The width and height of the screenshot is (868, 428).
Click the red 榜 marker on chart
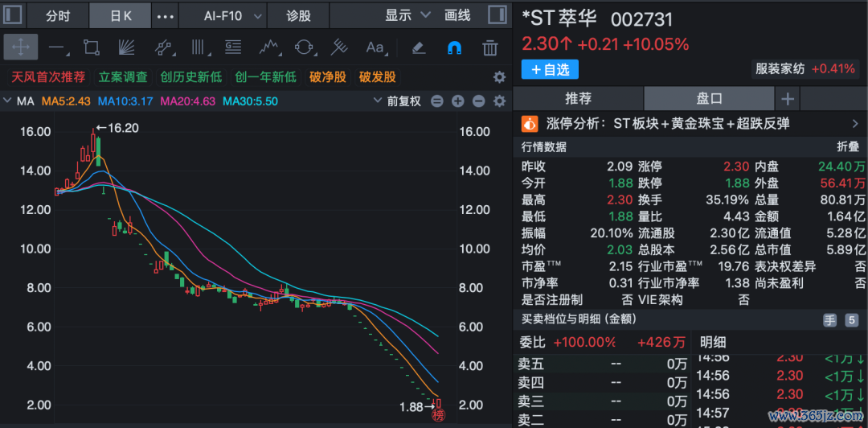[439, 415]
